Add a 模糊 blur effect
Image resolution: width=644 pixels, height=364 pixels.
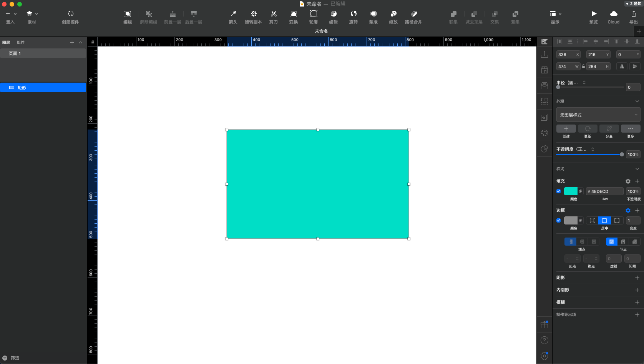637,302
